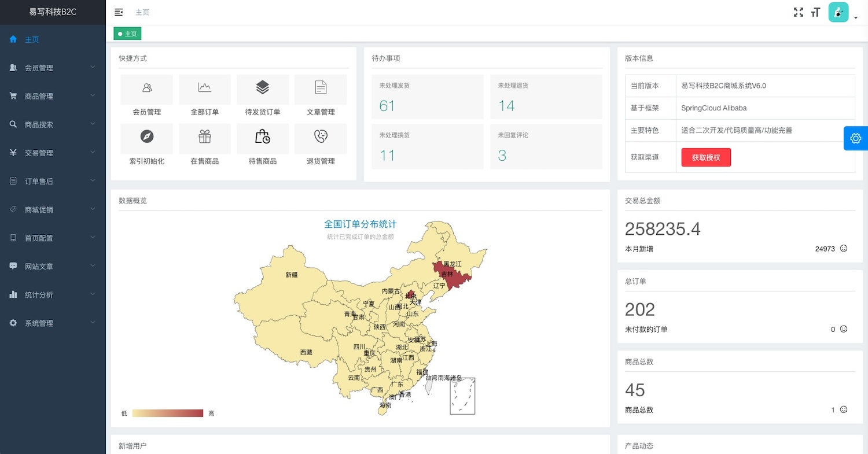
Task: Click the 低-高 color gradient legend slider
Action: coord(168,413)
